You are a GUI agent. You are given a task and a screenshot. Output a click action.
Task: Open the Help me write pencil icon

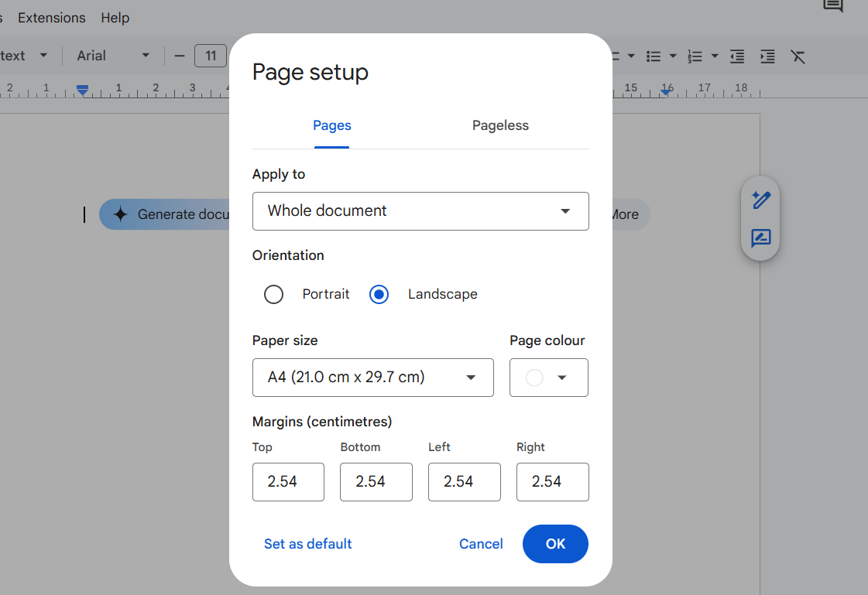click(760, 199)
